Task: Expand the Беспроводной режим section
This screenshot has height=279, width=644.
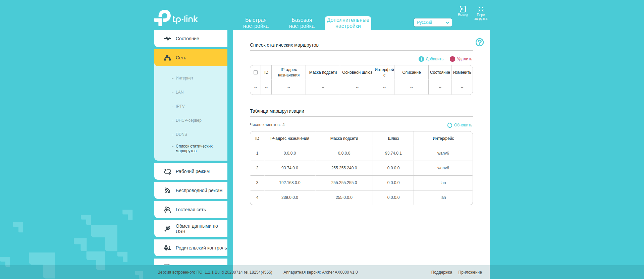Action: click(x=191, y=190)
